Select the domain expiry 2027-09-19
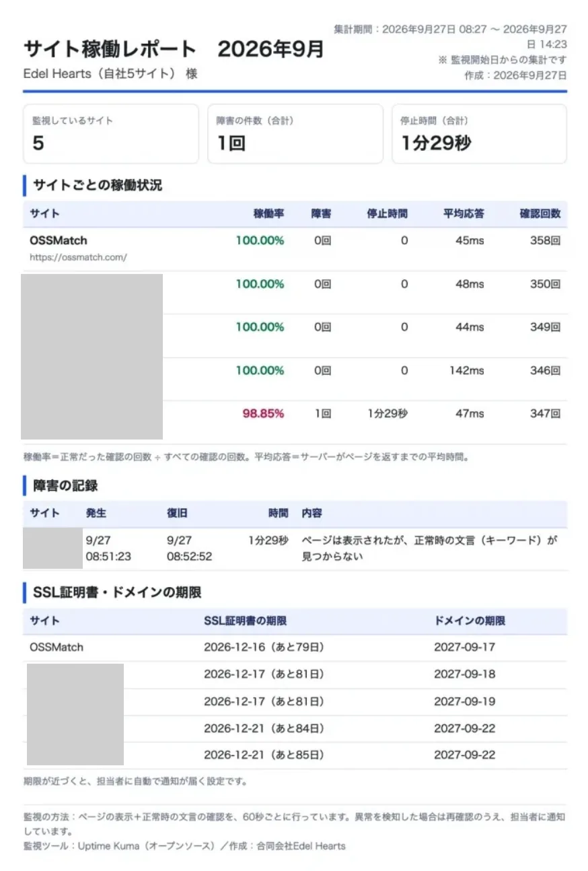The height and width of the screenshot is (871, 588). pyautogui.click(x=465, y=701)
